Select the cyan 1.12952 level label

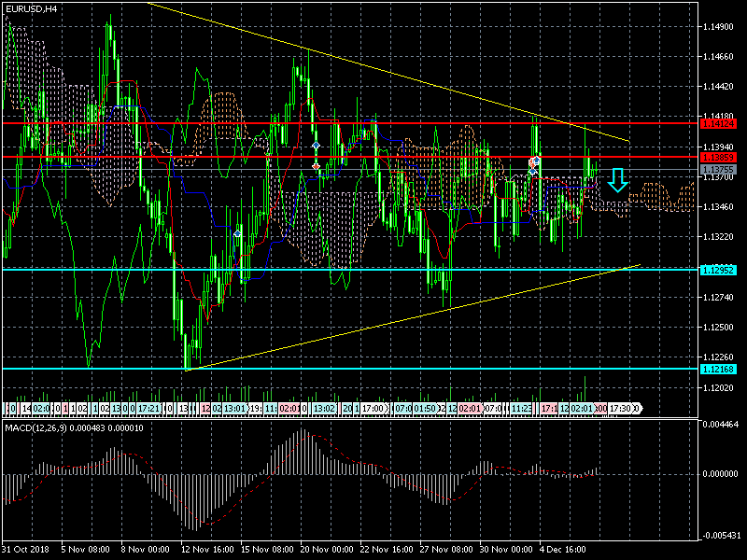tap(718, 270)
